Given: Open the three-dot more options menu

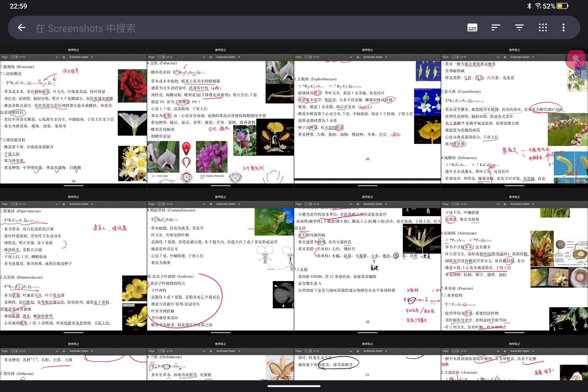Looking at the screenshot, I should (x=563, y=27).
